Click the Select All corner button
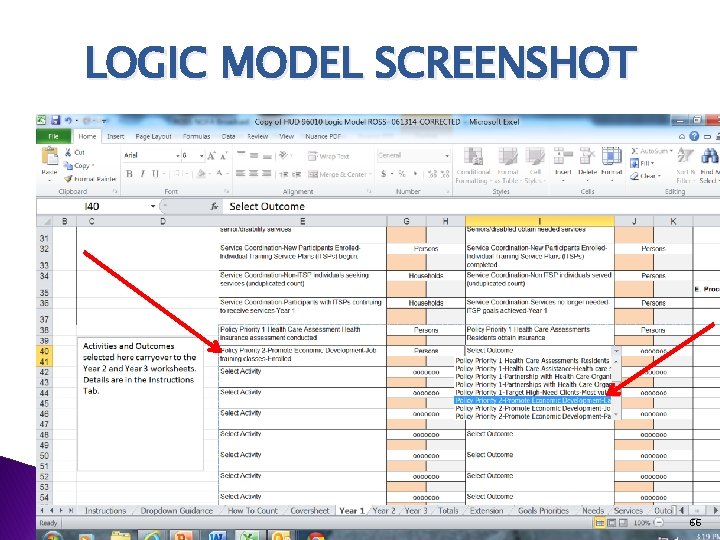This screenshot has width=720, height=540. 45,221
